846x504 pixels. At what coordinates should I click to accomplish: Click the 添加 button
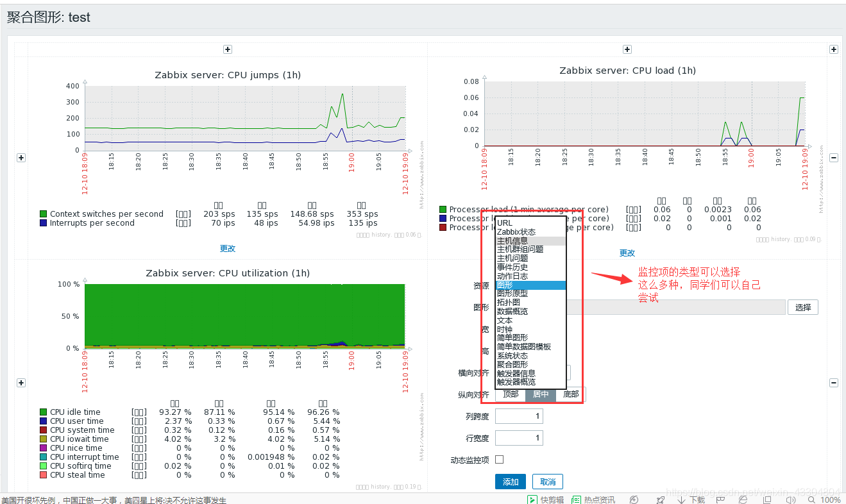pos(511,482)
